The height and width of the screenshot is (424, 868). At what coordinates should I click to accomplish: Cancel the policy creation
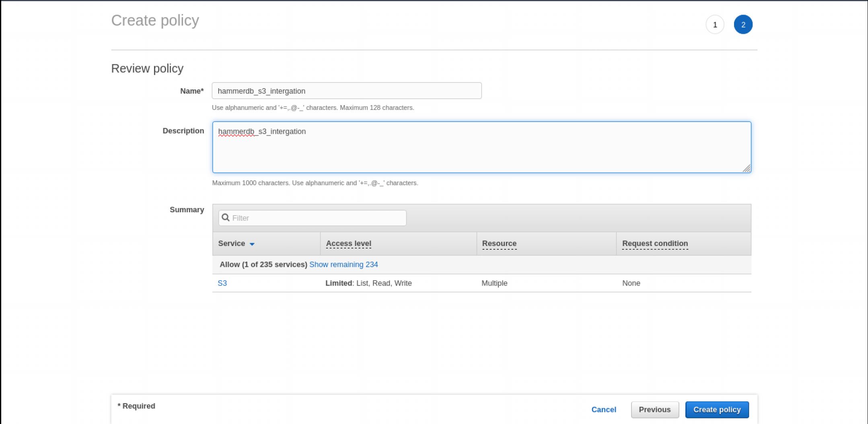(x=603, y=410)
